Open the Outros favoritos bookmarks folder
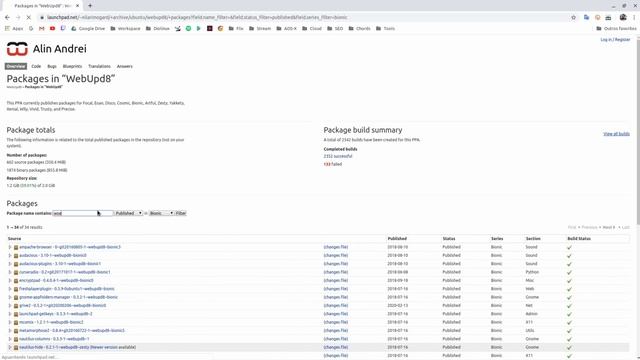This screenshot has height=360, width=640. pyautogui.click(x=616, y=29)
